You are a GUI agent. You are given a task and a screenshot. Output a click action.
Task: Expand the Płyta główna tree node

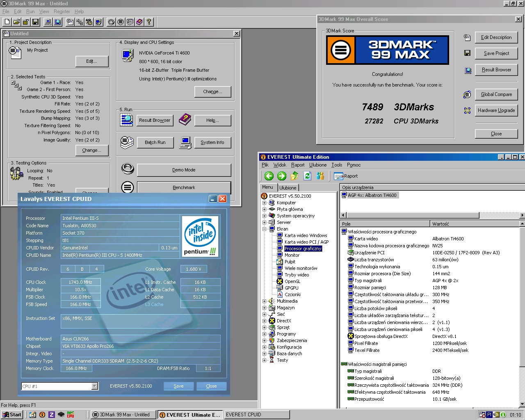pos(265,209)
